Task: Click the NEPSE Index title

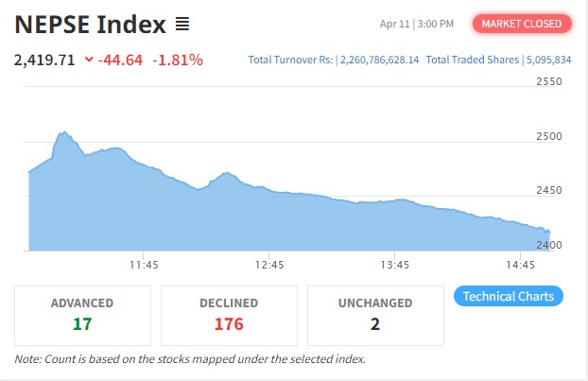Action: coord(90,24)
